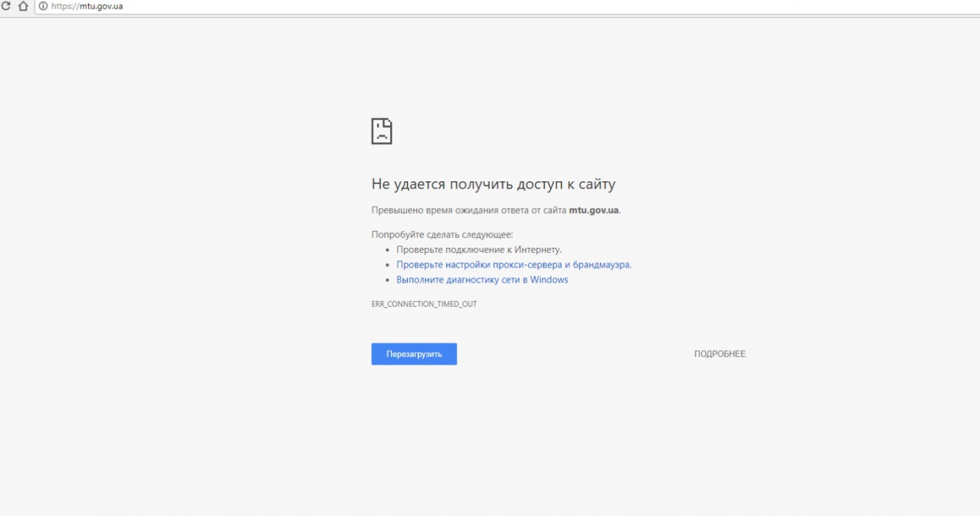The width and height of the screenshot is (980, 516).
Task: Show details via ПОДРОБНЕЕ button
Action: point(719,354)
